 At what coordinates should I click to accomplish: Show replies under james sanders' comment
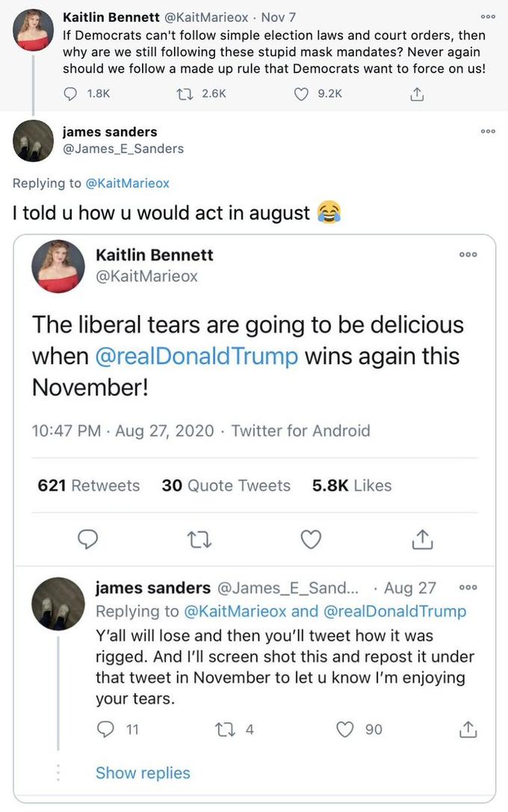click(x=143, y=772)
